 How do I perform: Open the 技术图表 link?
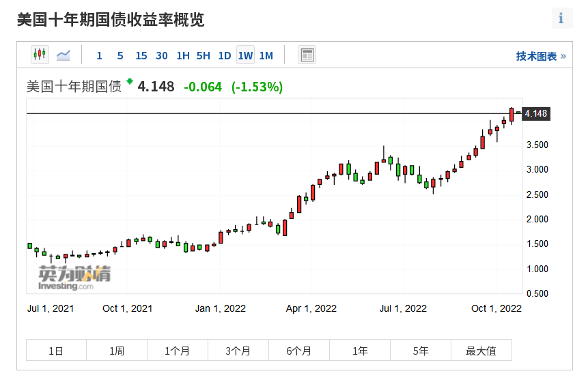click(x=541, y=56)
